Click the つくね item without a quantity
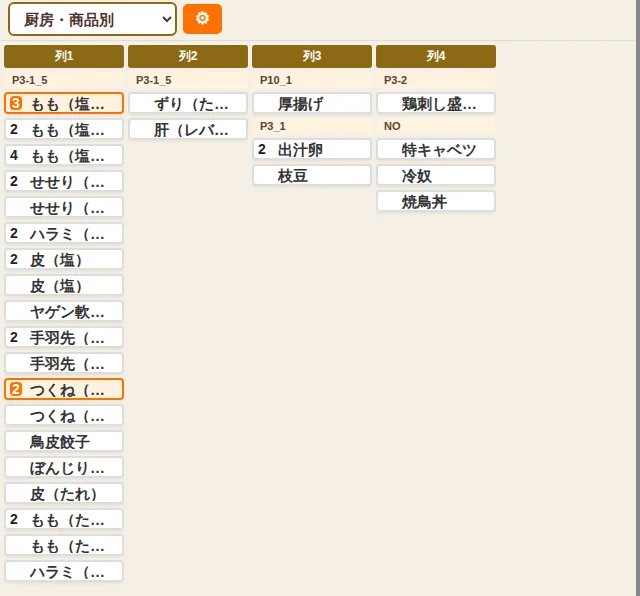The width and height of the screenshot is (640, 596). tap(64, 416)
